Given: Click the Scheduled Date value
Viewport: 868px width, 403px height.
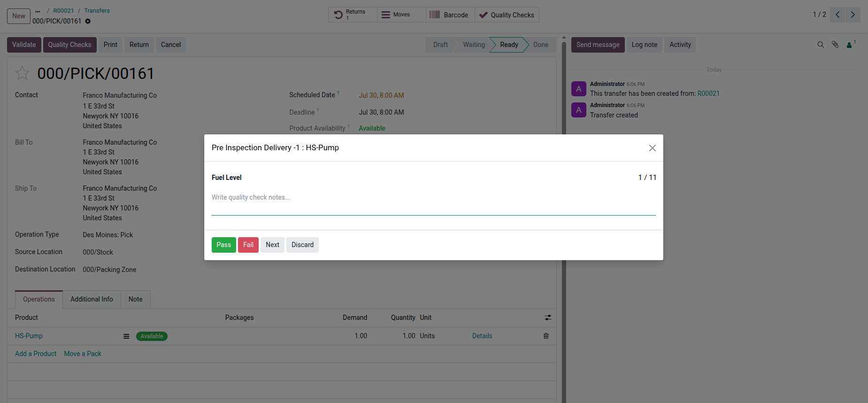Looking at the screenshot, I should click(381, 95).
